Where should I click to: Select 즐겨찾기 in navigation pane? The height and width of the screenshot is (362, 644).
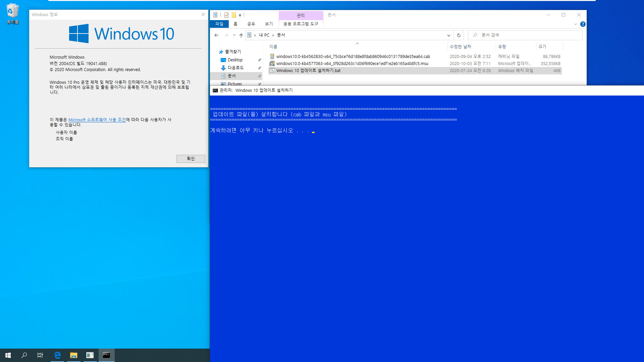click(x=233, y=52)
